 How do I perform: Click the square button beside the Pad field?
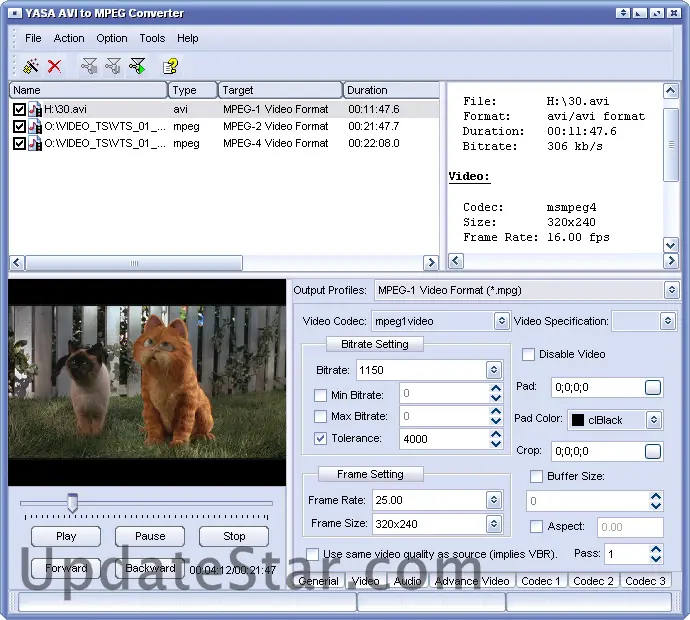pyautogui.click(x=653, y=387)
